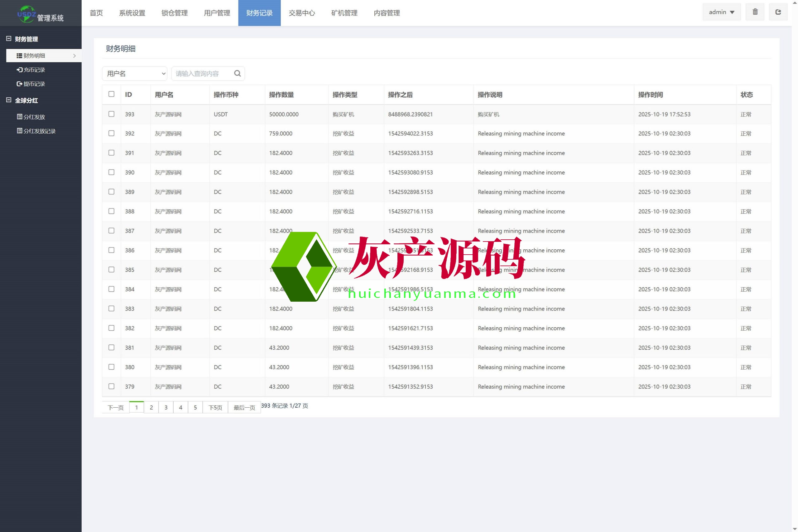Collapse the 全球分红 sidebar section
798x532 pixels.
tap(9, 100)
